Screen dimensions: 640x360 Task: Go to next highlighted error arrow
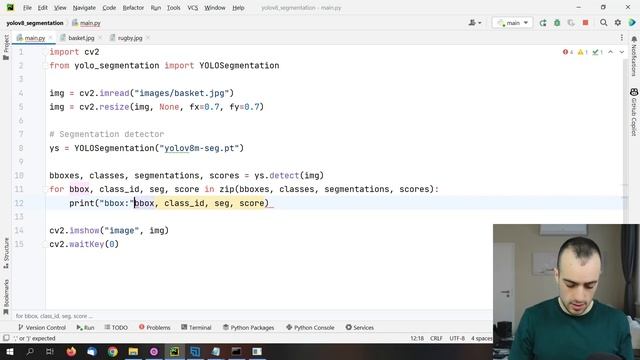click(622, 52)
